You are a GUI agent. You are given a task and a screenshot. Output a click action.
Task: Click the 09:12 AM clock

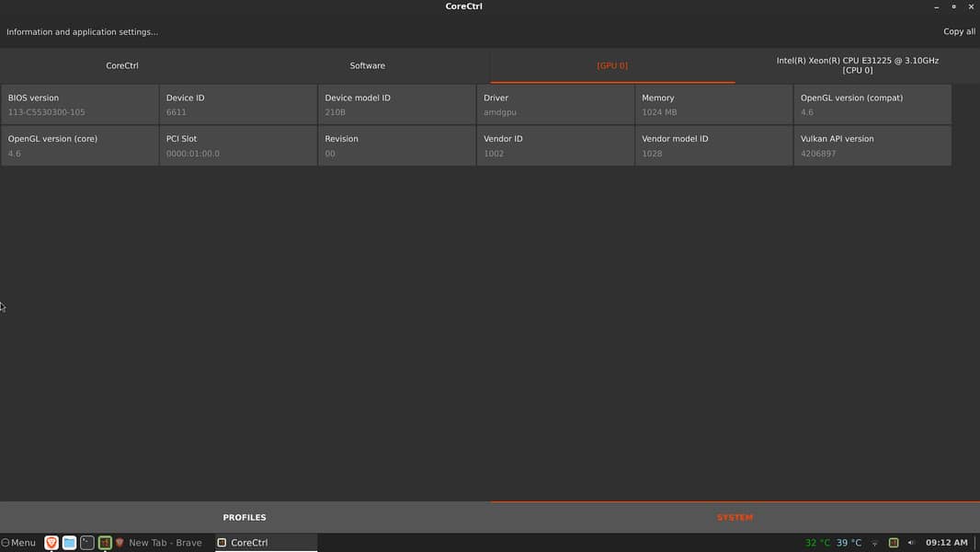[946, 543]
